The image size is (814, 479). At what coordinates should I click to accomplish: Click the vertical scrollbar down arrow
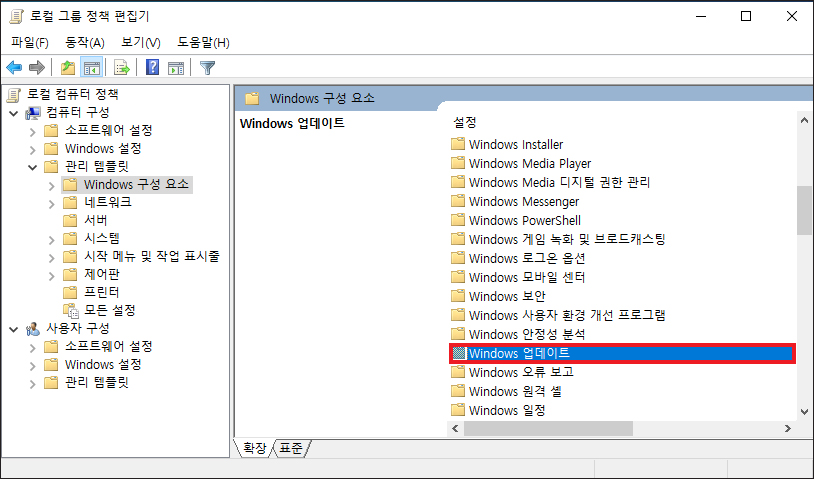pos(804,412)
